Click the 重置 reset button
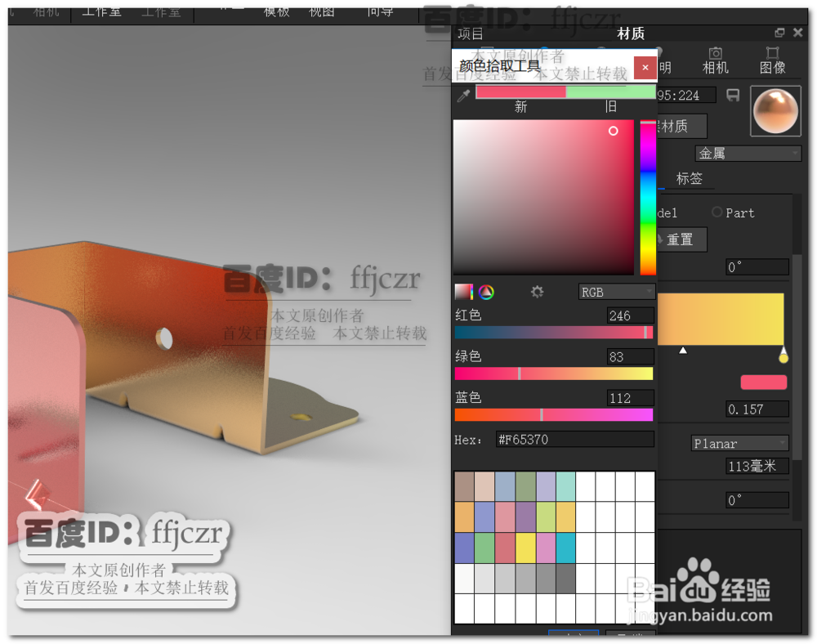The image size is (817, 644). point(681,239)
